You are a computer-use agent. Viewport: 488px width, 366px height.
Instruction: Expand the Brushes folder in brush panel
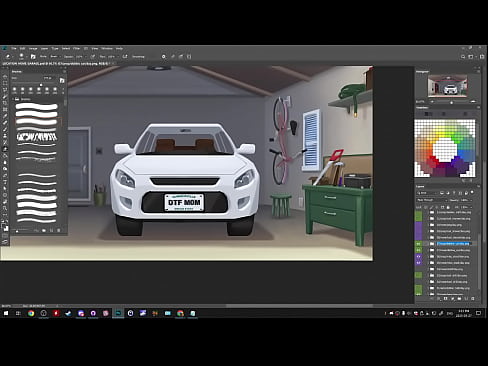(14, 99)
